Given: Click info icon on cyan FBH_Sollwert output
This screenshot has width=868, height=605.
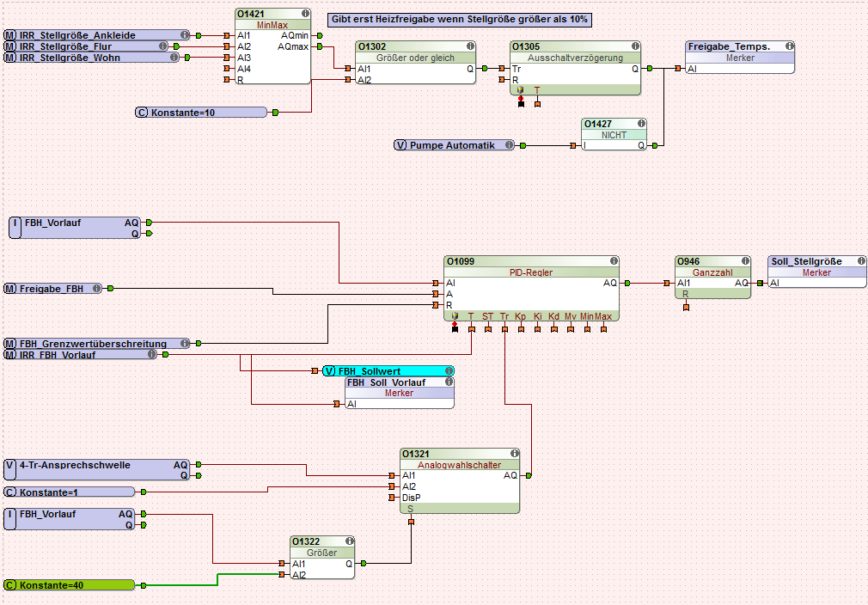Looking at the screenshot, I should pos(449,371).
